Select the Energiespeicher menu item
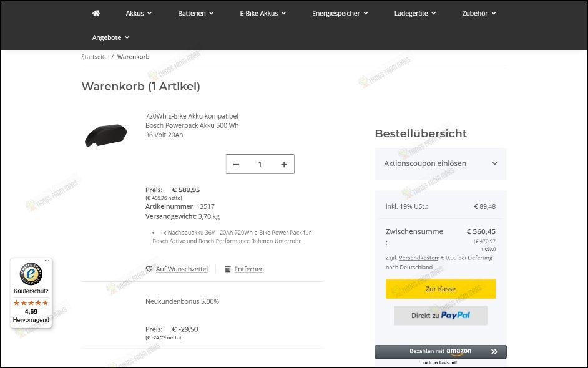 point(340,12)
